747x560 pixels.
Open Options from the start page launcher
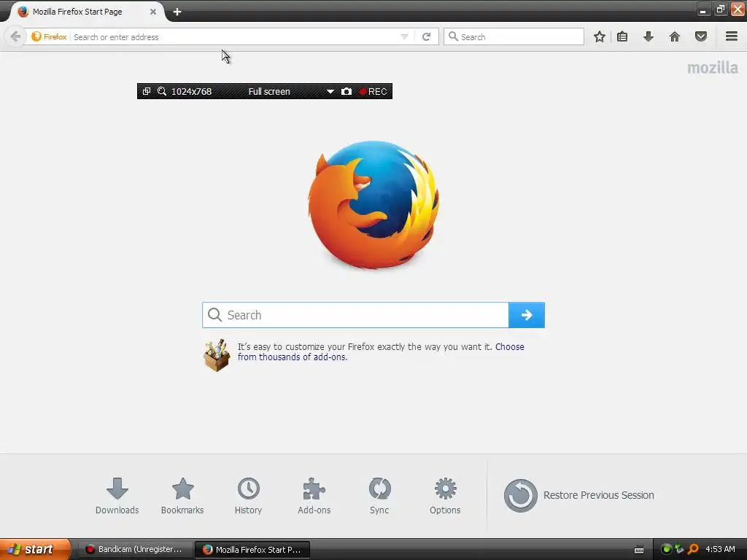tap(445, 496)
